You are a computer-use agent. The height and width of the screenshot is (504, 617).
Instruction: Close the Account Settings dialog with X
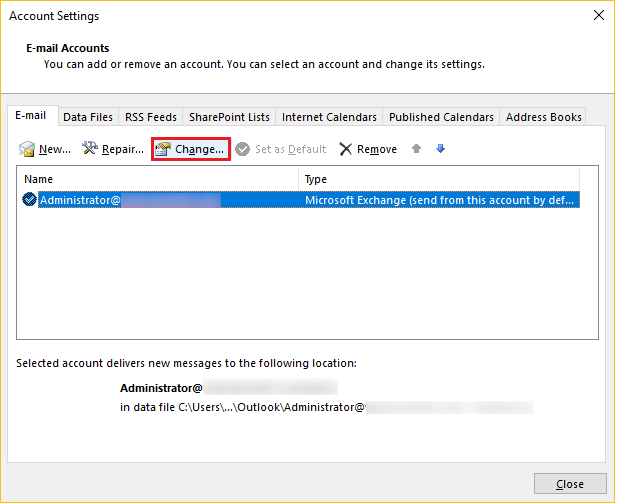point(599,15)
